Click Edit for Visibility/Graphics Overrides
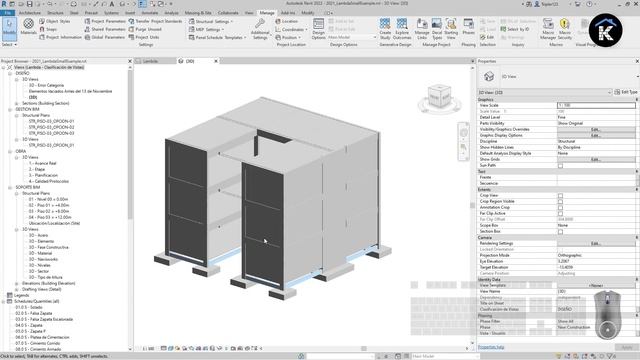Screen dimensions: 640x360 click(596, 129)
